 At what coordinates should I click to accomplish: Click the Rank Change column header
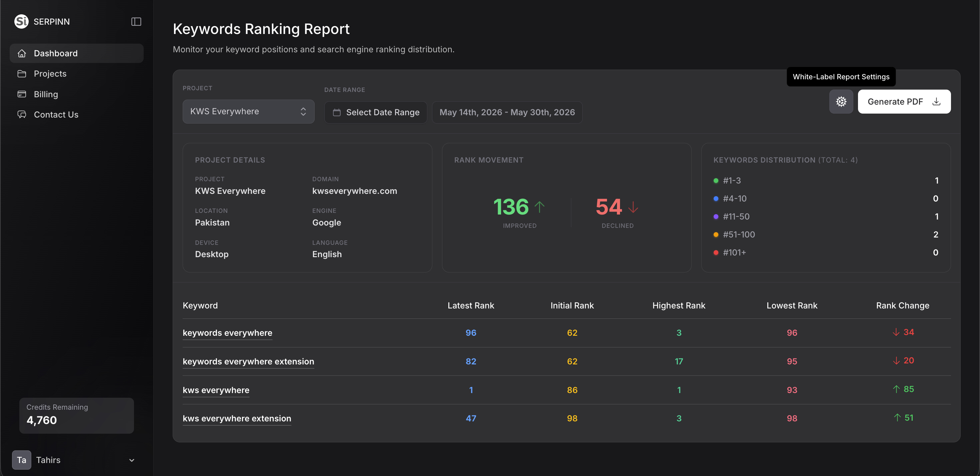pos(902,305)
